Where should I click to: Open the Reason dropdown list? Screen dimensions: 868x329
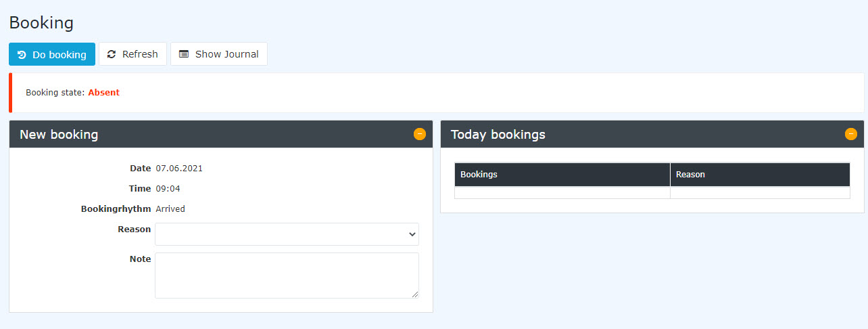pyautogui.click(x=287, y=234)
